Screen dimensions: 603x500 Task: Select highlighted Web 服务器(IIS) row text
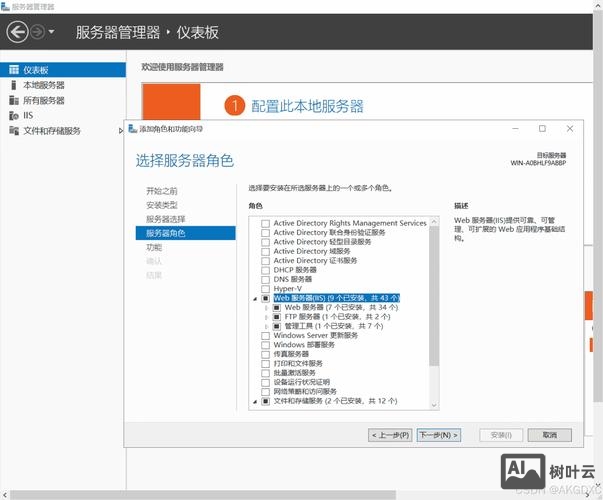point(336,298)
